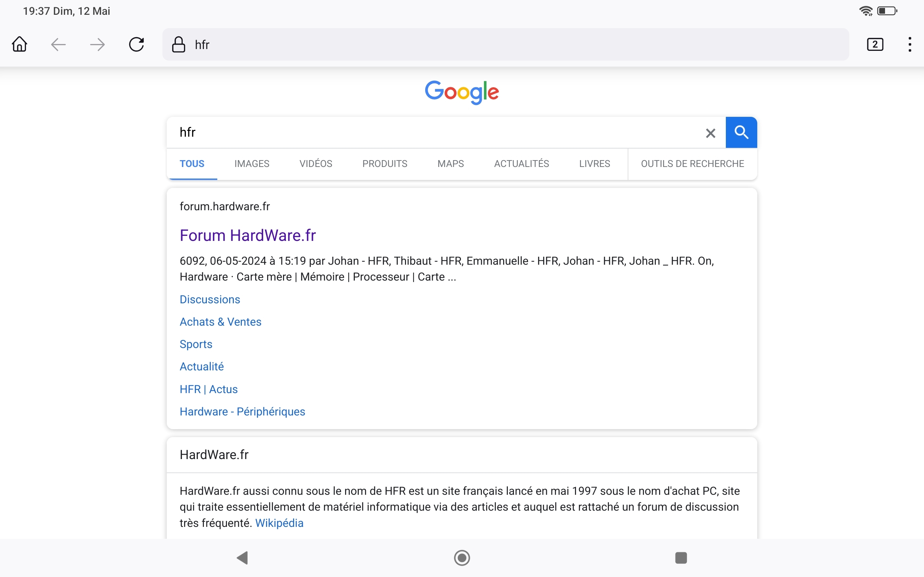Click the Google logo
Screen dimensions: 924x577
tap(462, 92)
